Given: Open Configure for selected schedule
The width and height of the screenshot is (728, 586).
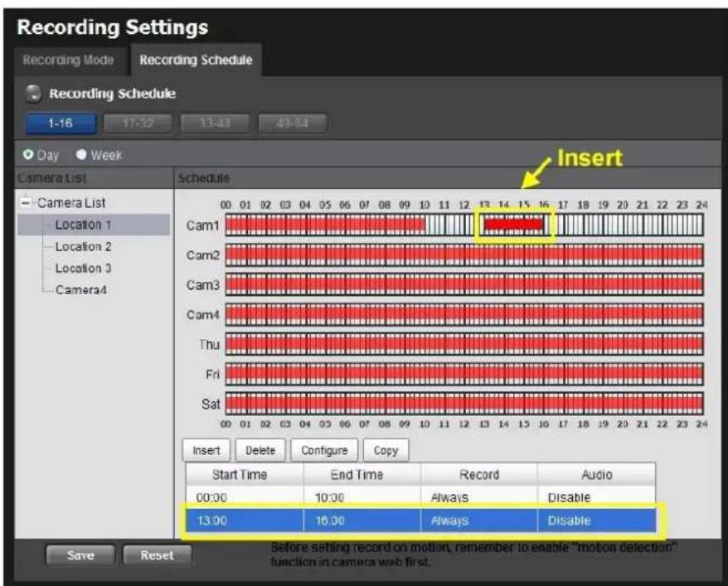Looking at the screenshot, I should (324, 451).
